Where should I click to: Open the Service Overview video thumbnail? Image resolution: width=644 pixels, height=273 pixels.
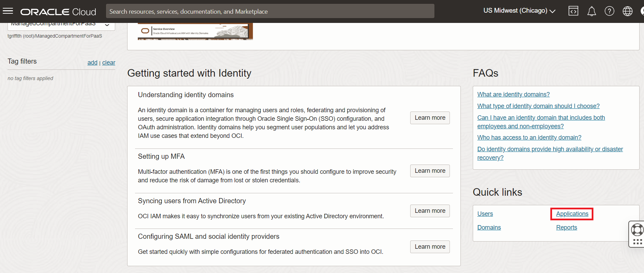click(x=195, y=31)
